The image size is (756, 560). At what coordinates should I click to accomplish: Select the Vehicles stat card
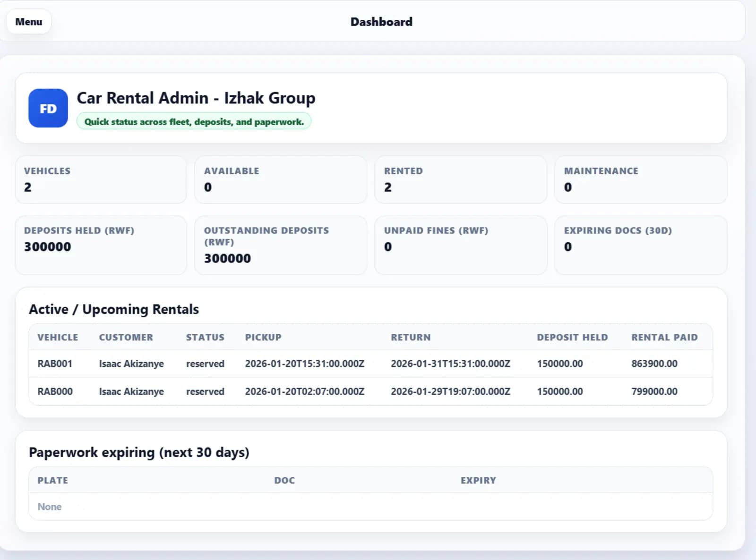pos(101,180)
